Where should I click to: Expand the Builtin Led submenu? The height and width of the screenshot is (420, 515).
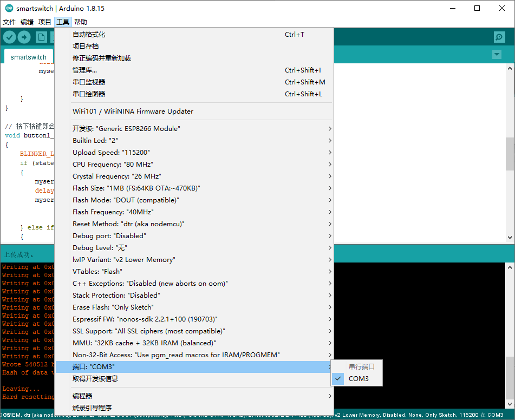[194, 141]
